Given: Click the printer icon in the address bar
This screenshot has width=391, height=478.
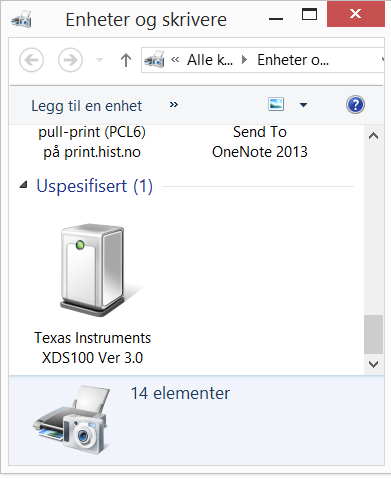Looking at the screenshot, I should tap(154, 60).
